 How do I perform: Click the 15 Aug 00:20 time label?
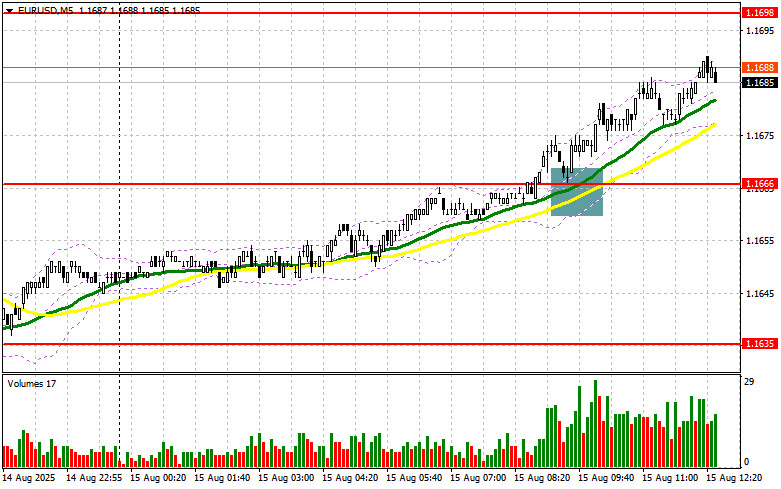tap(158, 478)
